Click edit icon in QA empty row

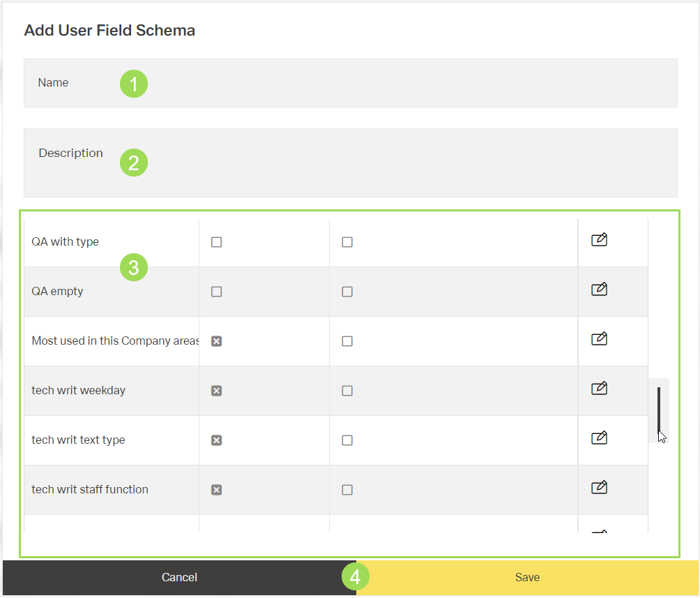tap(599, 290)
